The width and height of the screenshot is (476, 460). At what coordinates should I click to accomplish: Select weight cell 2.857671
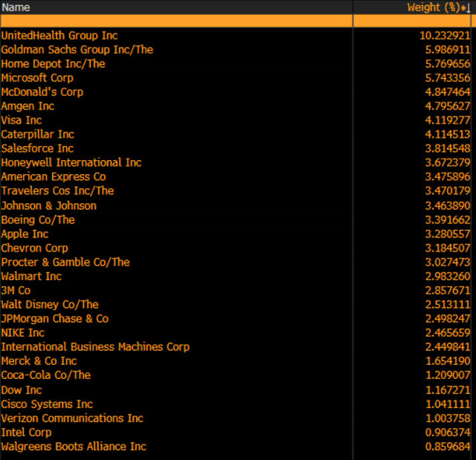[x=448, y=290]
